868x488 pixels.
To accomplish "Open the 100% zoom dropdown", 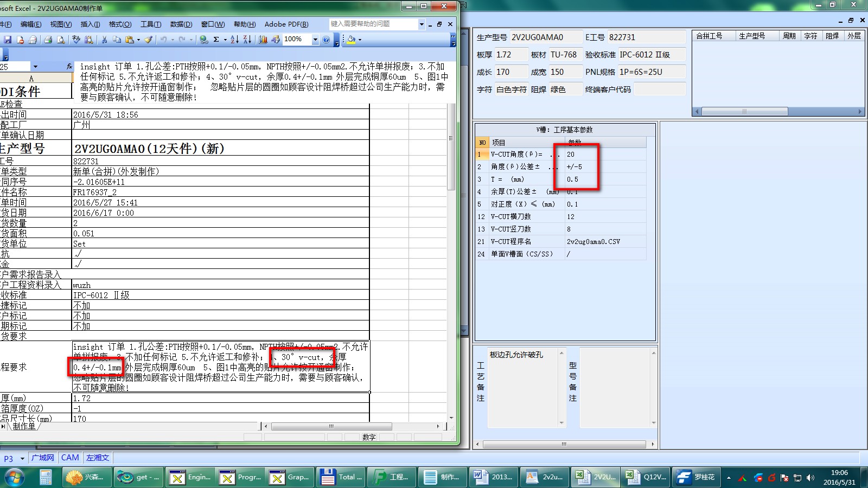I will 315,40.
